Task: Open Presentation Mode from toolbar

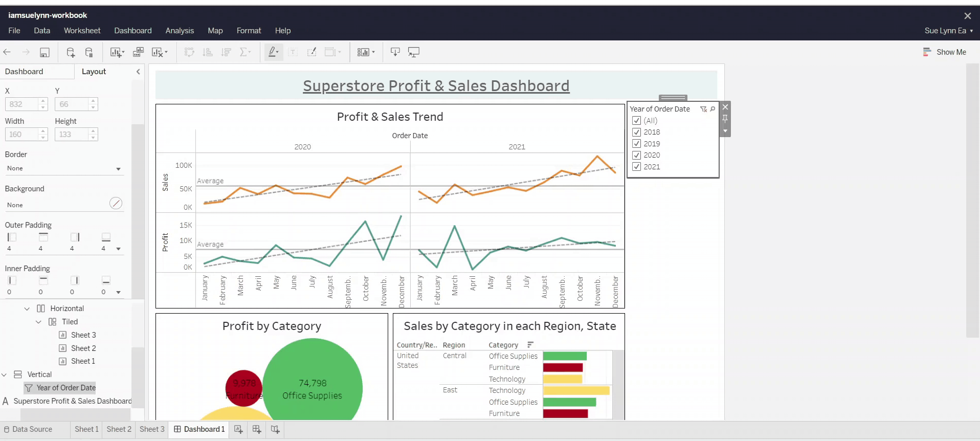Action: [x=414, y=52]
